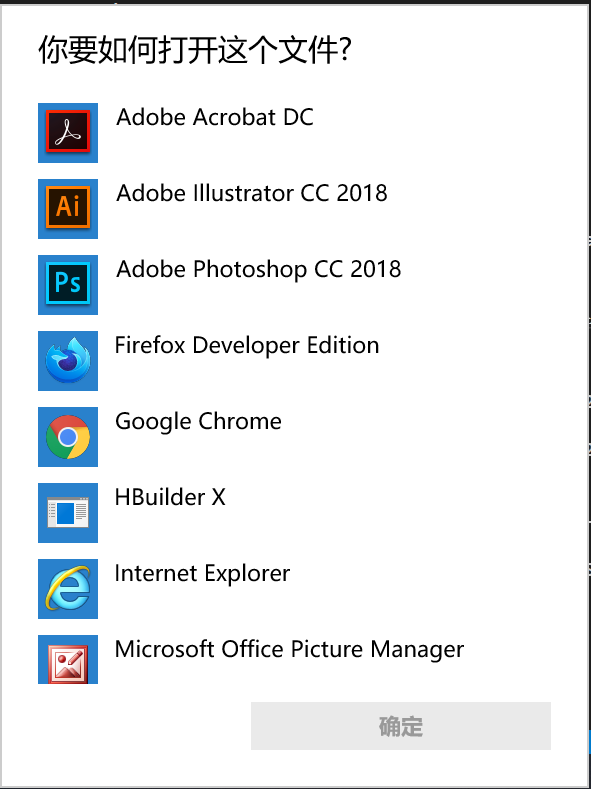Select the "Adobe Acrobat DC" text label

pos(215,117)
